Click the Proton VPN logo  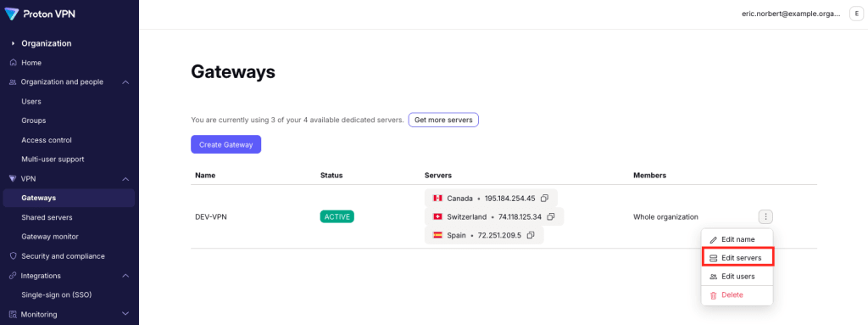coord(39,14)
